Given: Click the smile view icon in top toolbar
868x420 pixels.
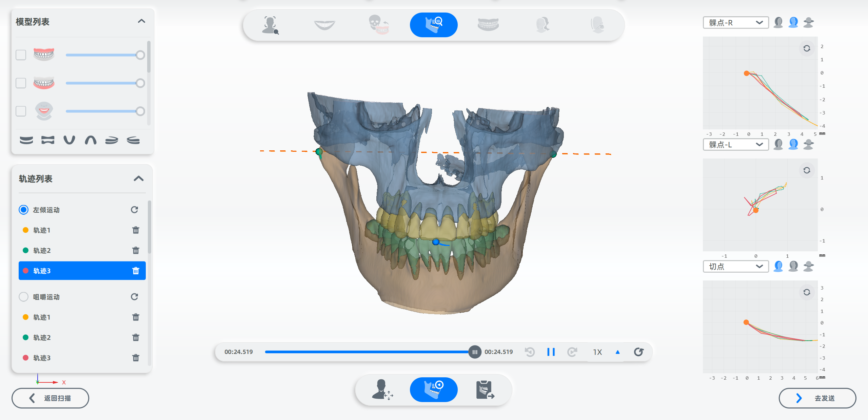Looking at the screenshot, I should [324, 25].
